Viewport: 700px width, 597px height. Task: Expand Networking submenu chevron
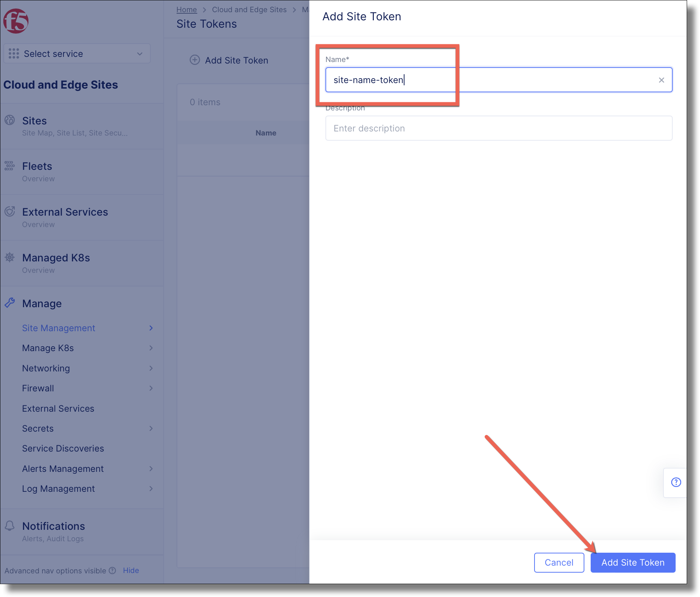point(151,368)
